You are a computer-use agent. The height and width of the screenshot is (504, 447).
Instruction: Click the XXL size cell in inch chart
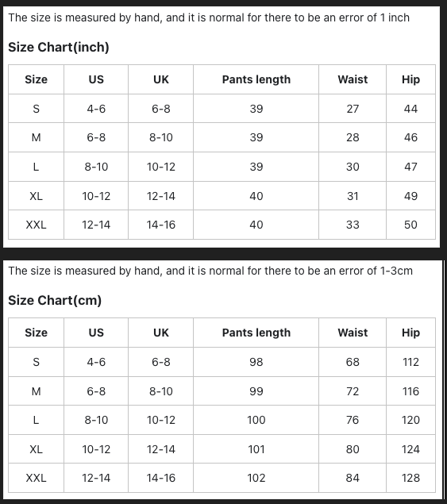coord(36,225)
